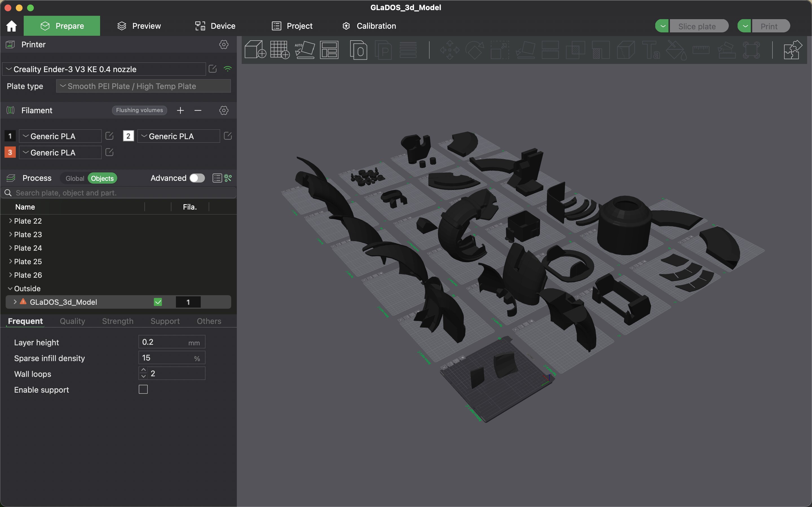Uncheck the GLaDOS_3d_Model printable checkbox
This screenshot has height=507, width=812.
point(158,302)
